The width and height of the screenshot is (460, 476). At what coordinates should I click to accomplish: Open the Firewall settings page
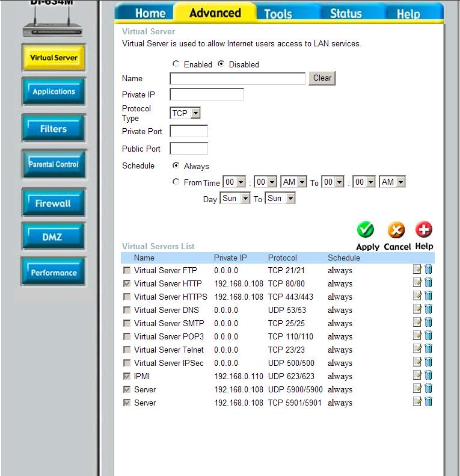point(53,203)
